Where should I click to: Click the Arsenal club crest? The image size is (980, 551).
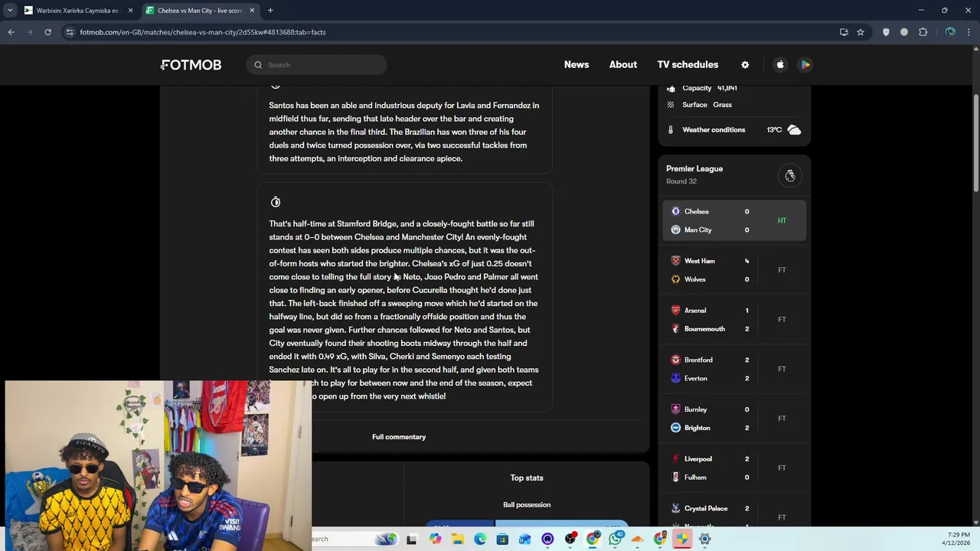(675, 311)
